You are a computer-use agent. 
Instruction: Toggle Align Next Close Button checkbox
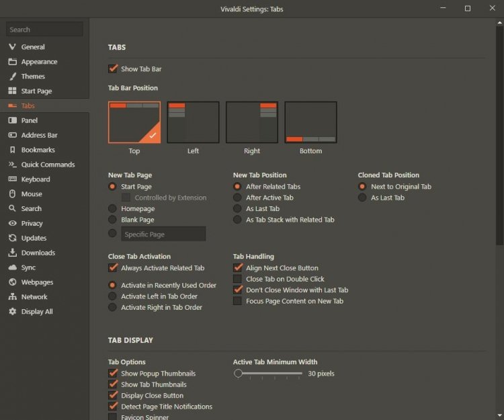pyautogui.click(x=237, y=267)
